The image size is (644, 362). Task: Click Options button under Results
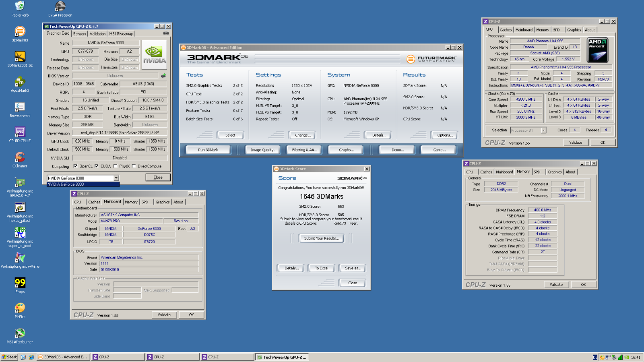tap(445, 135)
